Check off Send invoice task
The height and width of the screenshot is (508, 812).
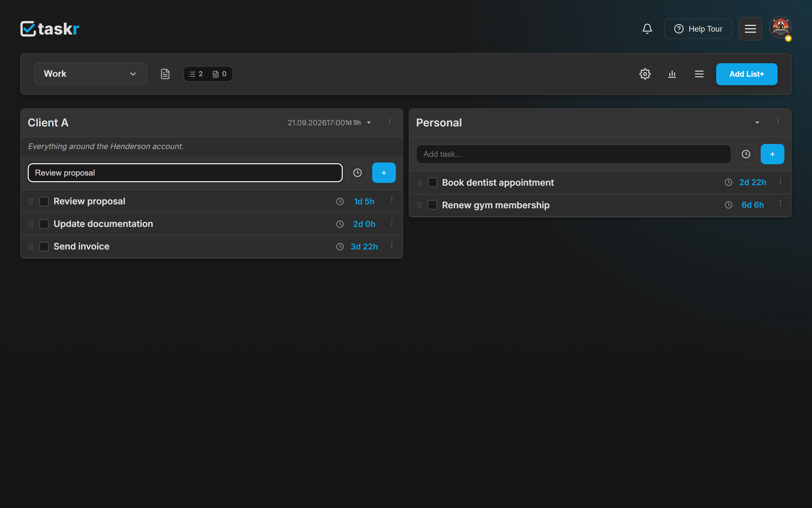44,247
